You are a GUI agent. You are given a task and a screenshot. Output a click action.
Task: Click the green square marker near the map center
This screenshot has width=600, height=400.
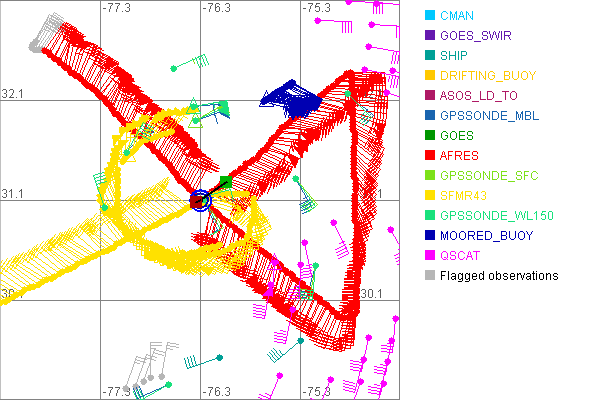[x=226, y=182]
